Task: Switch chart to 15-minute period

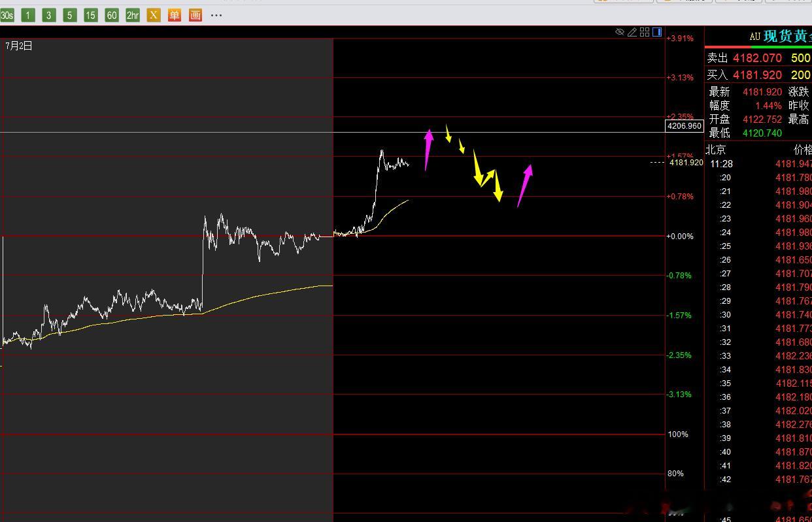Action: pyautogui.click(x=91, y=15)
